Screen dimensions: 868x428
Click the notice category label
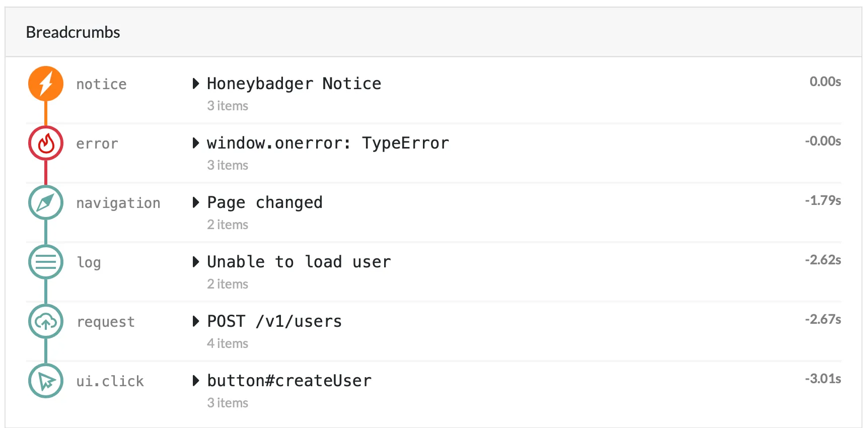click(101, 84)
